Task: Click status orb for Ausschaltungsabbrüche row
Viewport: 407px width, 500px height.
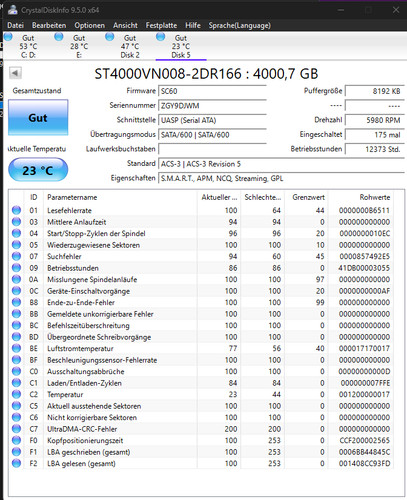Action: (16, 371)
